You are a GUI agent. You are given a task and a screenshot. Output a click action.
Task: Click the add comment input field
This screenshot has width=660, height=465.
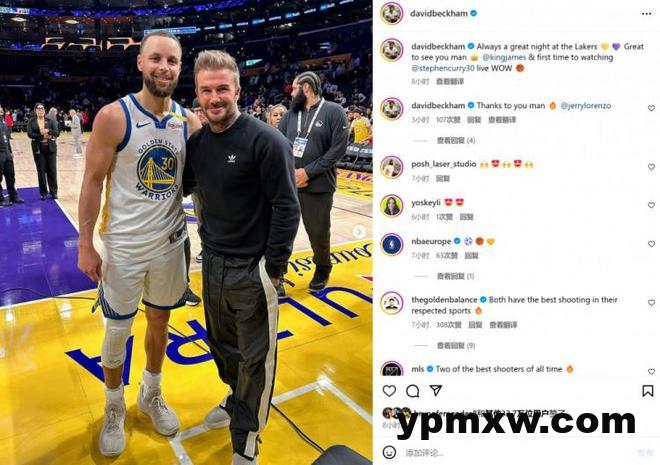(x=518, y=453)
